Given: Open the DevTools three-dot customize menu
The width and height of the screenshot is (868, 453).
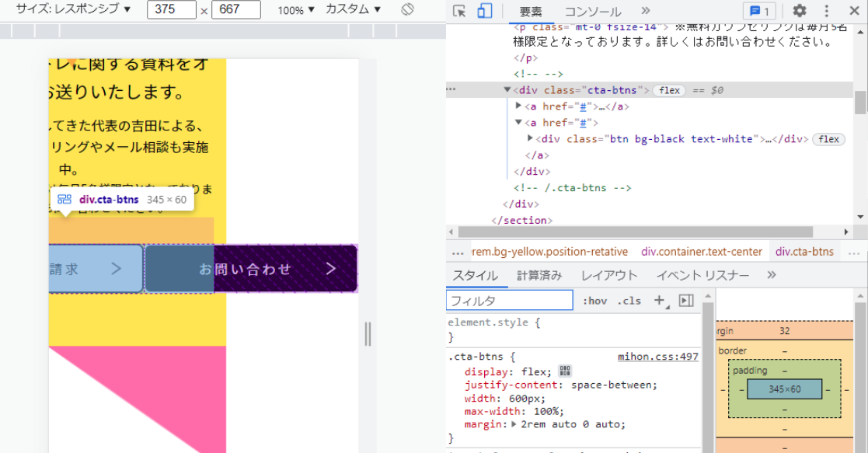Looking at the screenshot, I should 827,11.
